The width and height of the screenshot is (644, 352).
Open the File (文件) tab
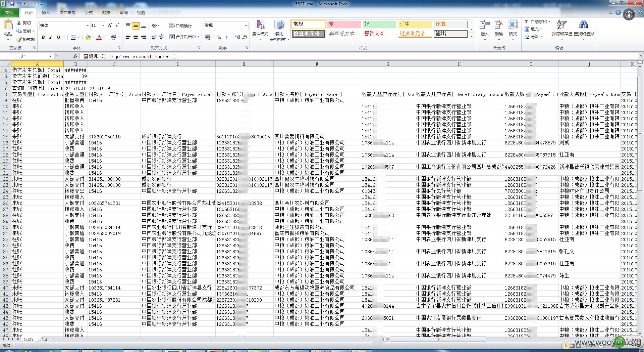point(9,12)
